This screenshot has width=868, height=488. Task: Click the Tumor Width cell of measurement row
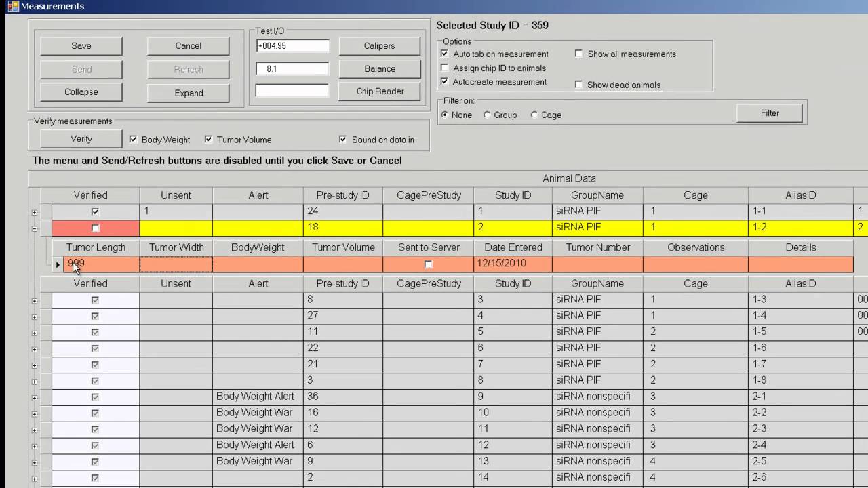[x=176, y=264]
